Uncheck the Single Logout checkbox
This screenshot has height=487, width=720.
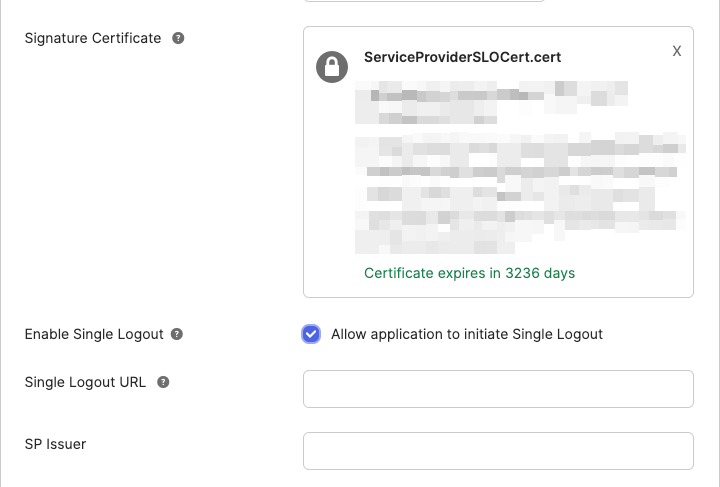tap(311, 334)
